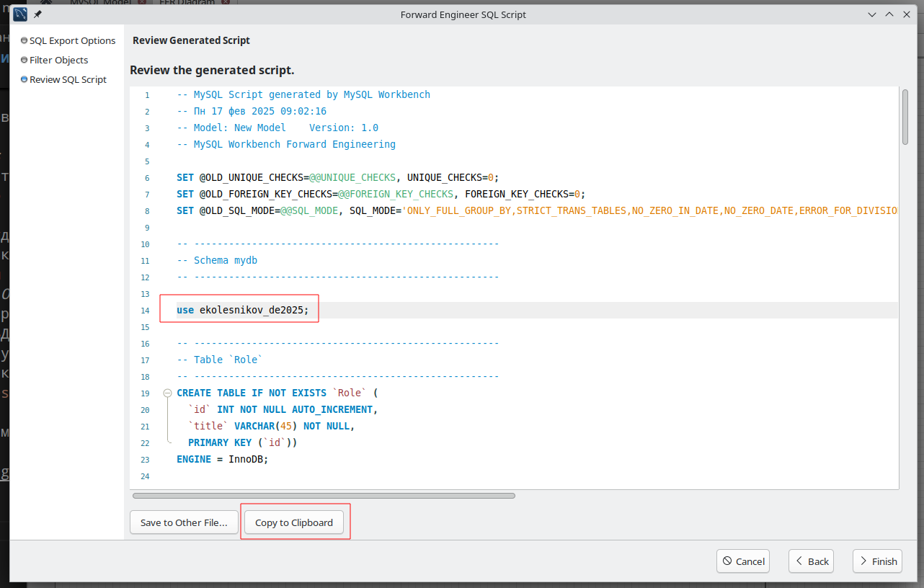Click Save to Other File button
This screenshot has width=924, height=588.
coord(184,522)
